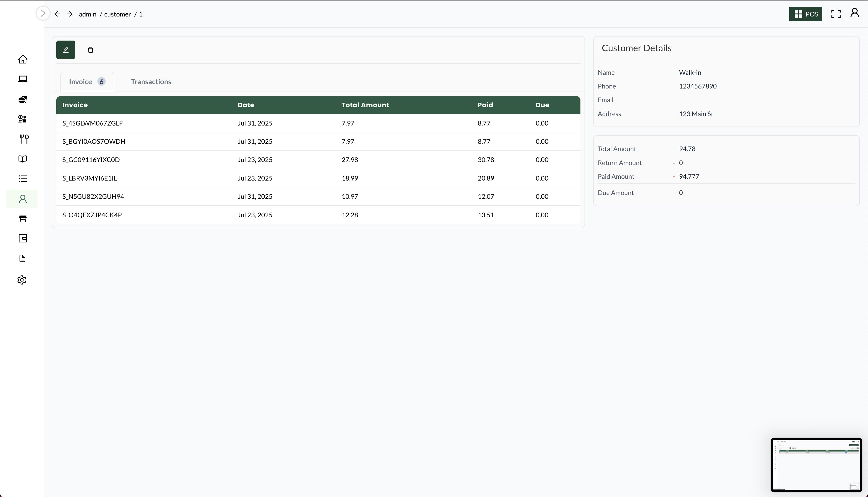
Task: Open user profile menu icon
Action: coord(855,13)
